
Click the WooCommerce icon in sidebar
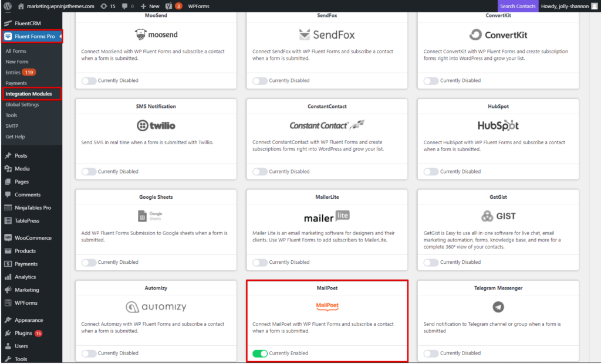pos(8,238)
